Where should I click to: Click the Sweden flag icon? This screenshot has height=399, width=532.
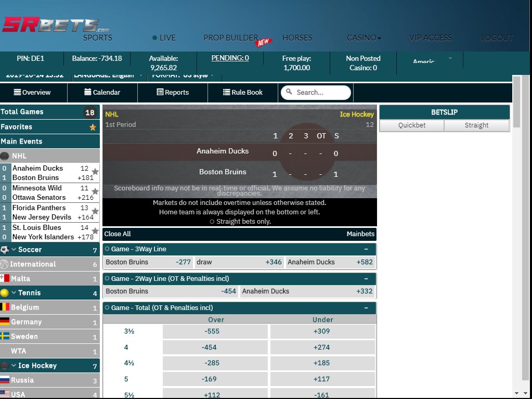point(5,336)
